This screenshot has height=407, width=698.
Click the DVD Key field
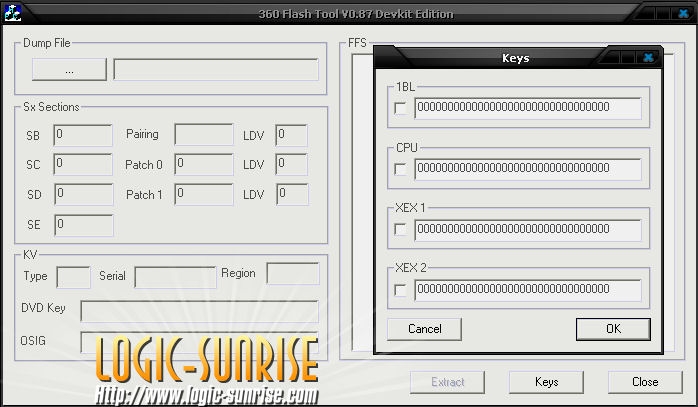pyautogui.click(x=199, y=311)
